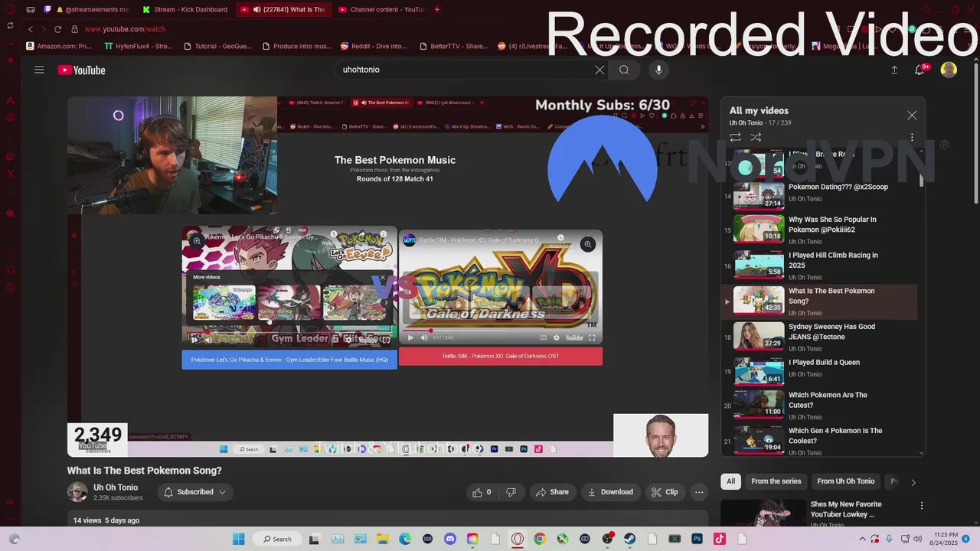
Task: Play Sydney Sweeney Has Good JEANS video
Action: [819, 337]
